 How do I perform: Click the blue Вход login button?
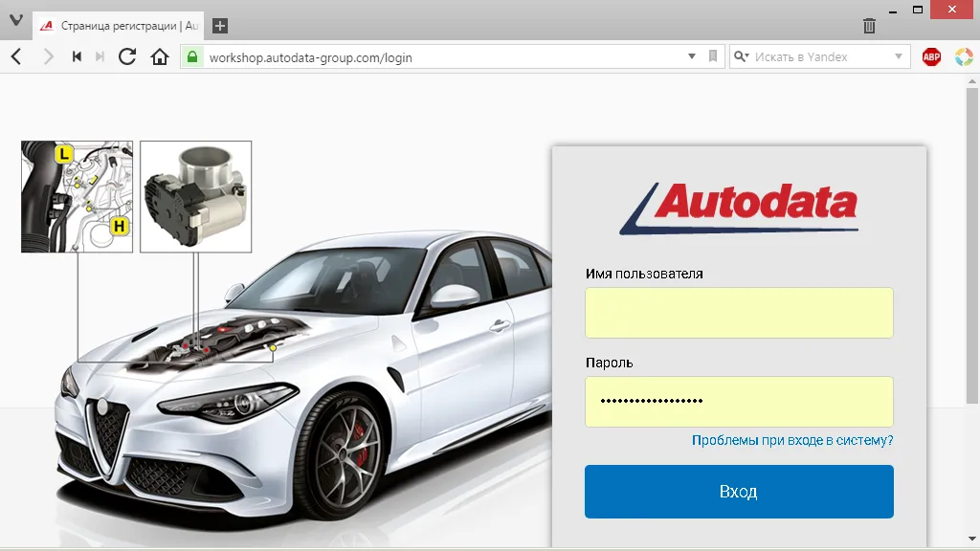click(x=739, y=492)
